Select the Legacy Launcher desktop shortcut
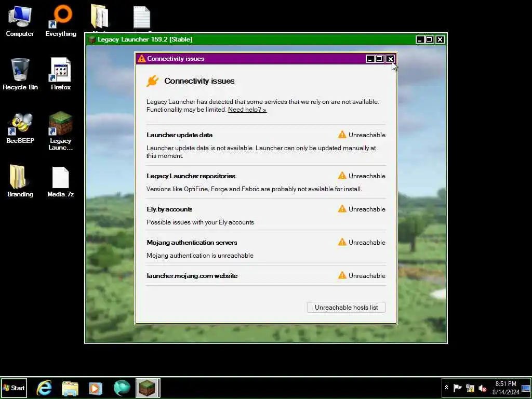 click(x=60, y=131)
